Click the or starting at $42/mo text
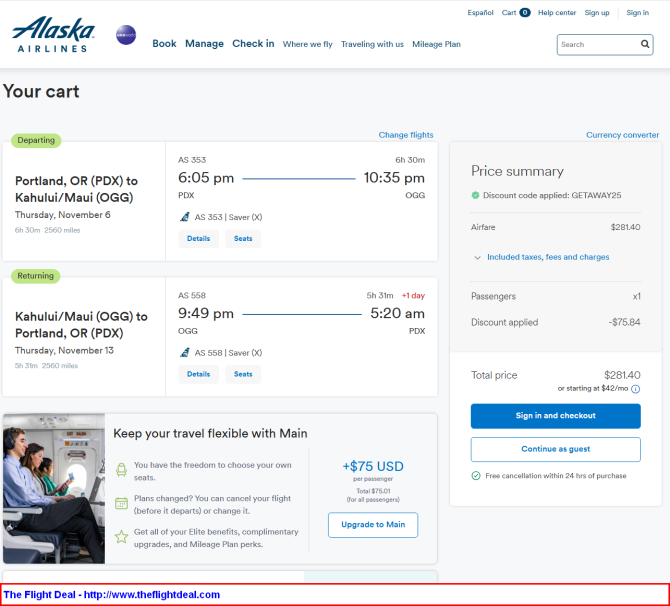670x606 pixels. click(593, 388)
